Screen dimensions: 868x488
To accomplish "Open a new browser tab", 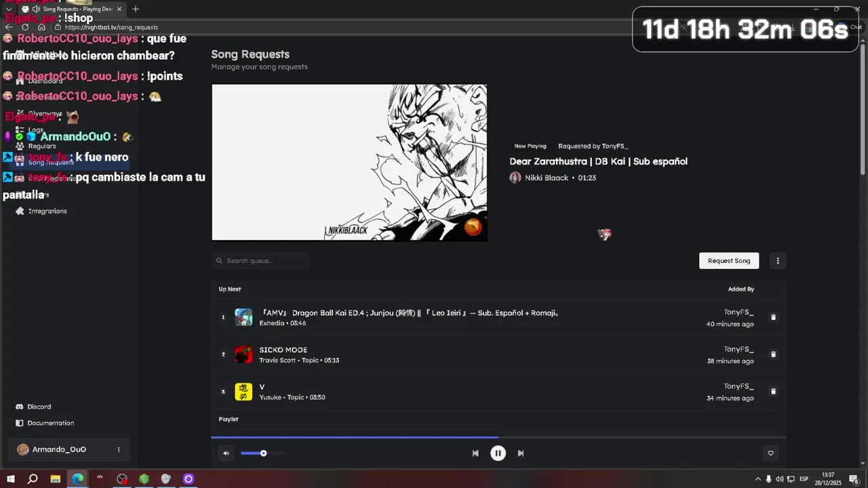I will pyautogui.click(x=136, y=9).
